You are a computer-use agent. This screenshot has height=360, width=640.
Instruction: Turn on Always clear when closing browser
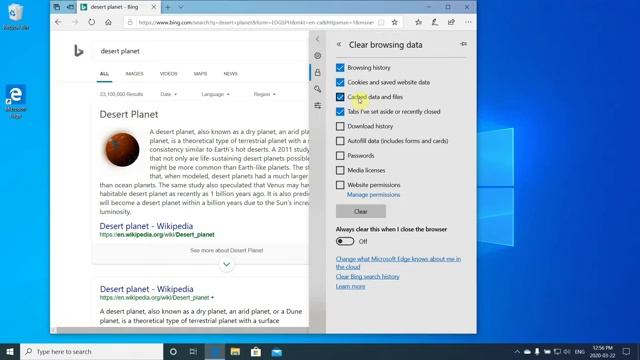[x=345, y=241]
